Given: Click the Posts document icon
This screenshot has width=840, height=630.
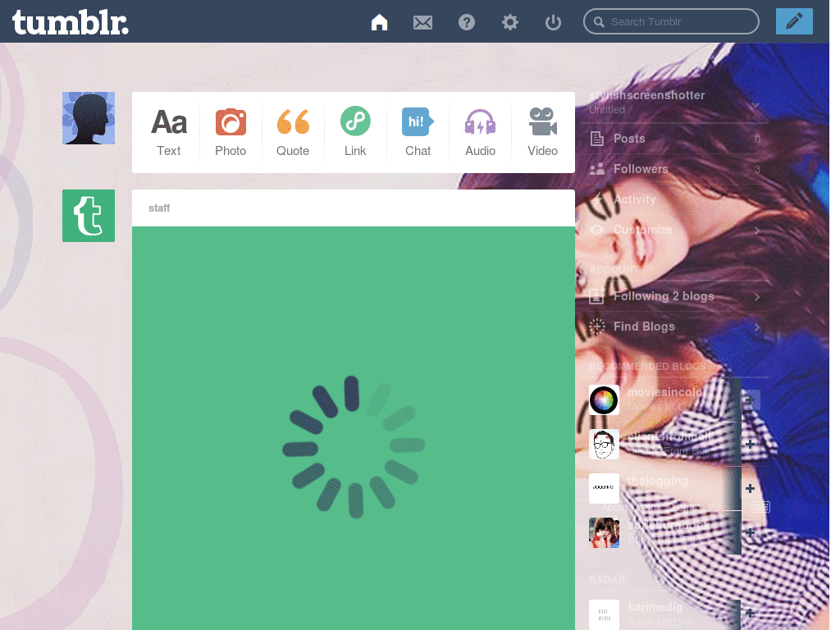Looking at the screenshot, I should pyautogui.click(x=597, y=139).
